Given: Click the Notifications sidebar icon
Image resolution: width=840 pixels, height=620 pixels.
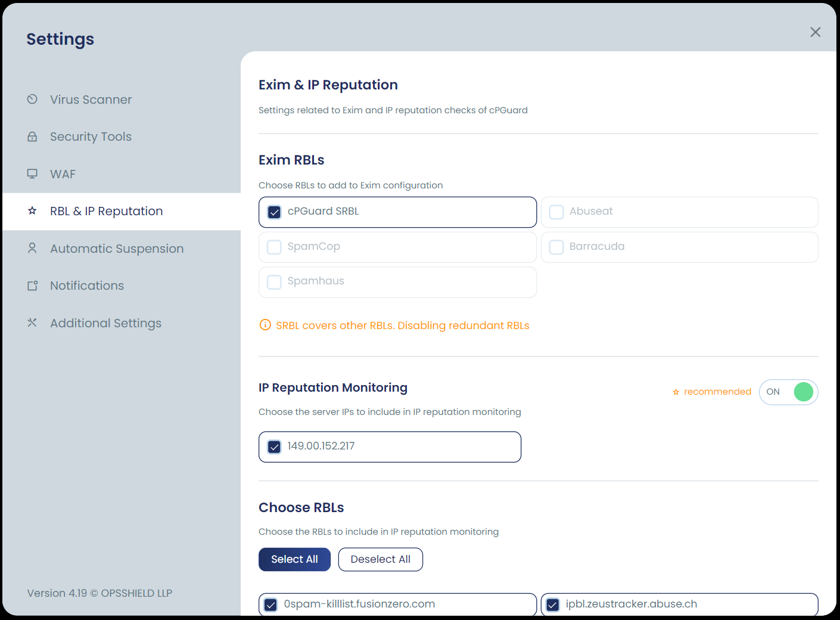Looking at the screenshot, I should coord(32,286).
